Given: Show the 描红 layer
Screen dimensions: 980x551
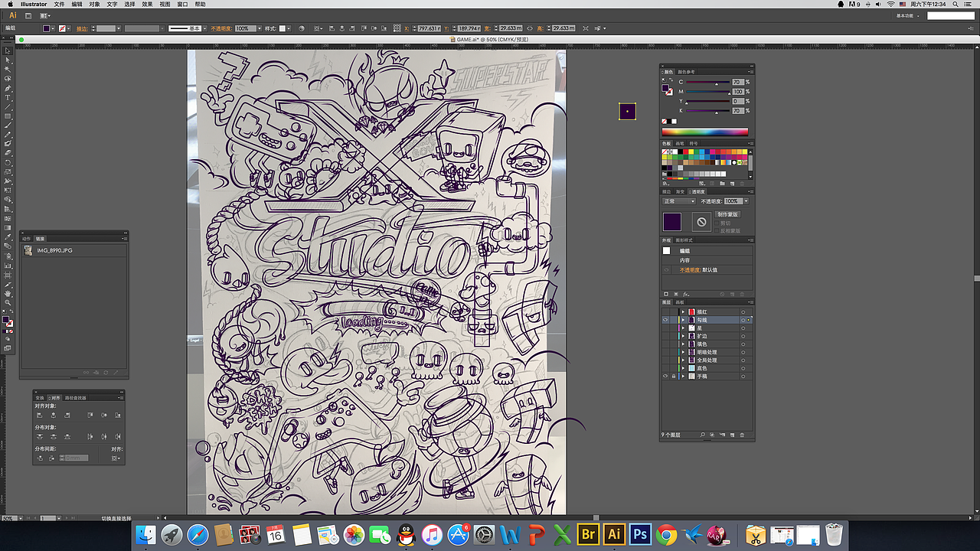Looking at the screenshot, I should tap(665, 311).
